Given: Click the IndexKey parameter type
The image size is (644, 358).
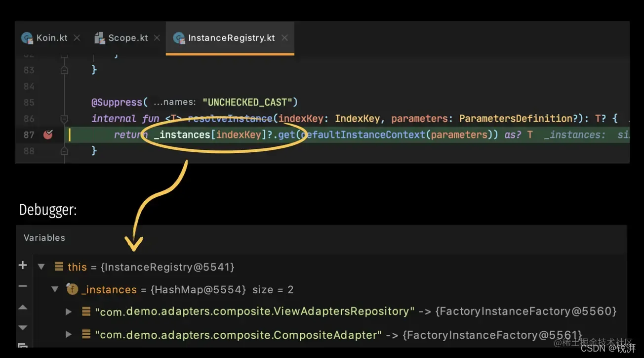Looking at the screenshot, I should [x=358, y=119].
